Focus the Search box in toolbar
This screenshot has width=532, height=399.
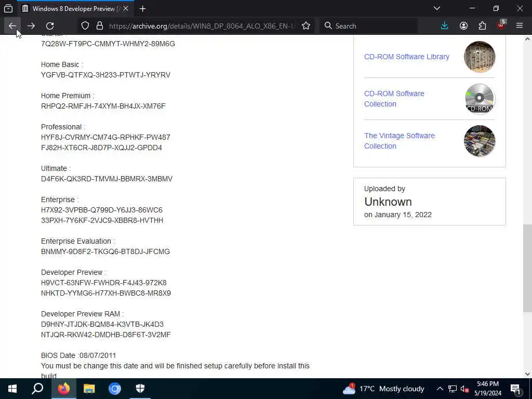(x=369, y=26)
